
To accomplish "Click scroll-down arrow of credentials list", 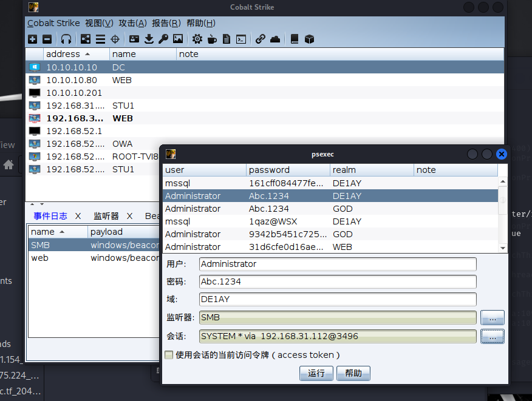I will [503, 248].
